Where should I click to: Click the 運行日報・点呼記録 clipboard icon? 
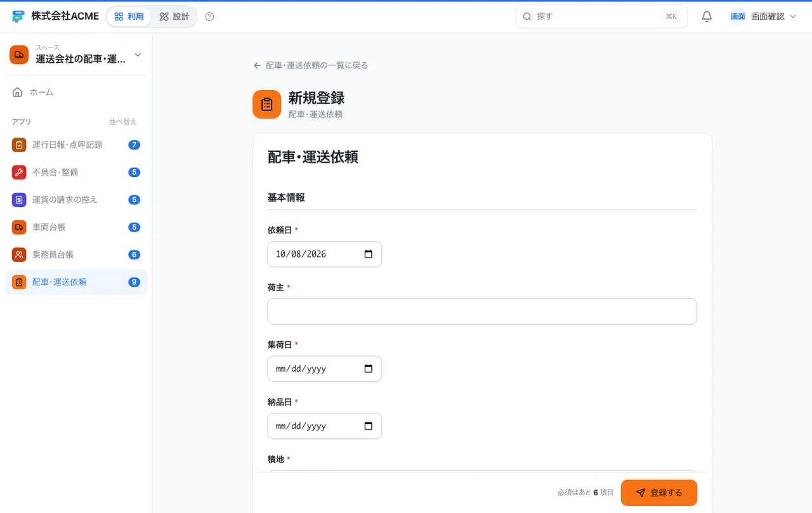[x=19, y=145]
